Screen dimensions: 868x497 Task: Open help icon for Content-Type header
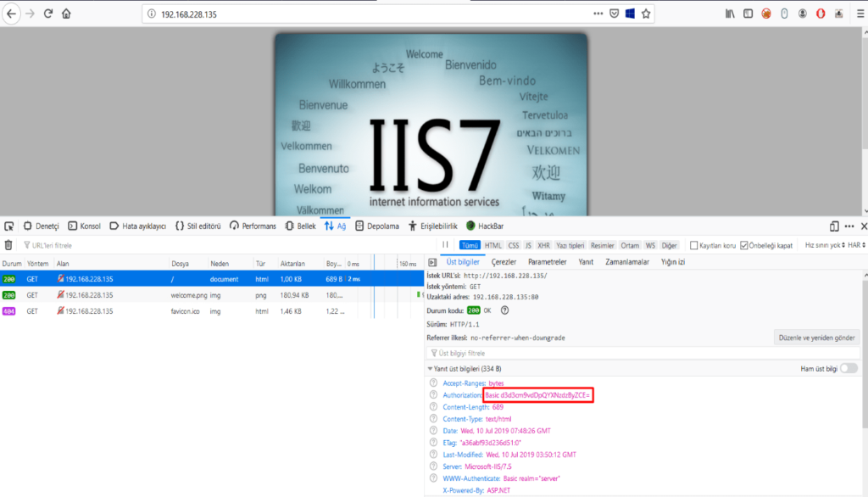pyautogui.click(x=433, y=419)
